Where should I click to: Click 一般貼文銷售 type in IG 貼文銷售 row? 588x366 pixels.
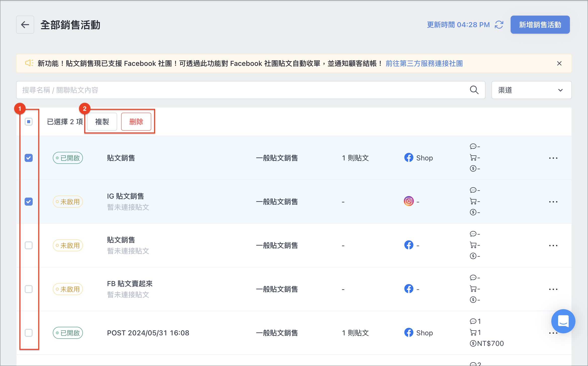(x=277, y=202)
